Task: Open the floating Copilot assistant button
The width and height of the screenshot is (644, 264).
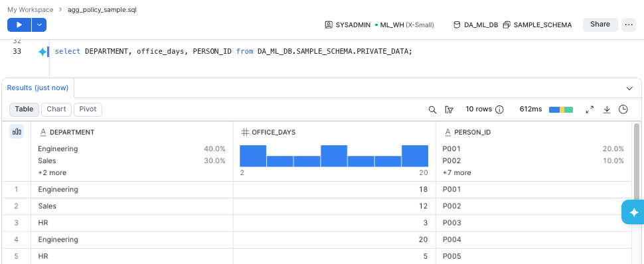Action: (633, 212)
